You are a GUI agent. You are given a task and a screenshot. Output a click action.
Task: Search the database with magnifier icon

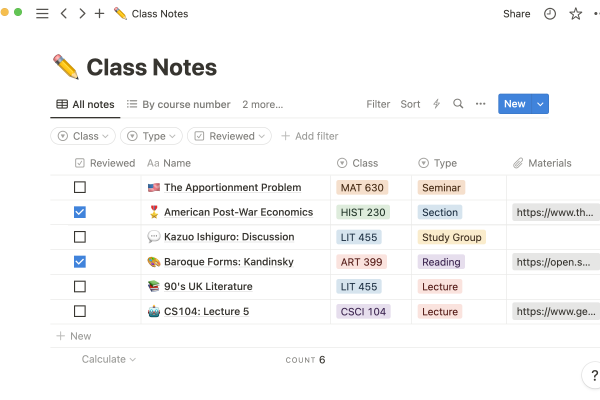[458, 104]
